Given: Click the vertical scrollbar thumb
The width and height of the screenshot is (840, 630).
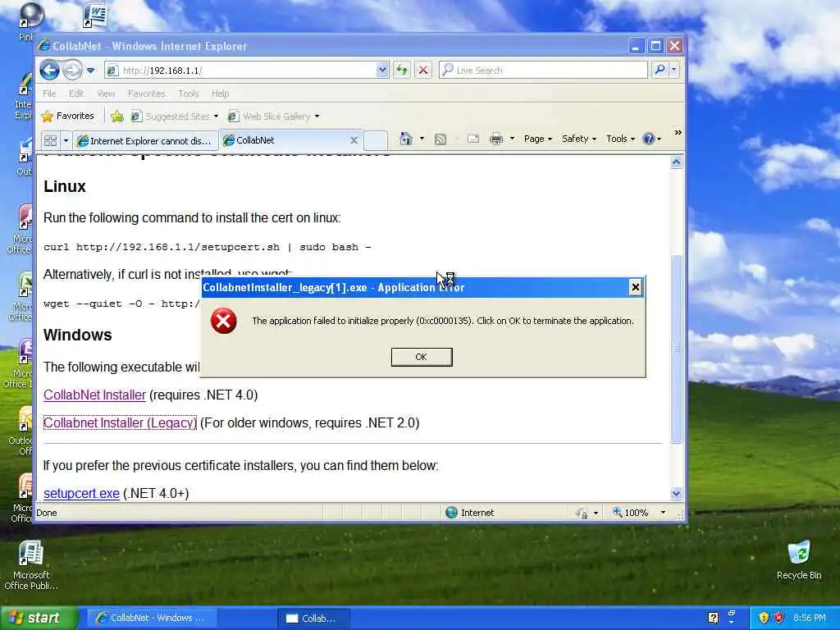Looking at the screenshot, I should point(677,349).
